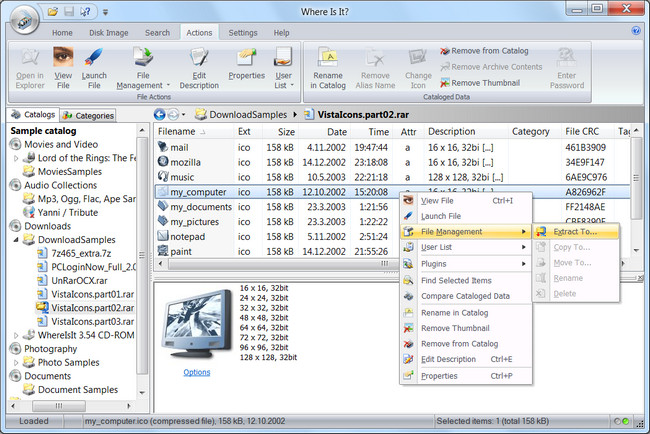The image size is (650, 434).
Task: Click the View File eye icon in ribbon
Action: 63,57
